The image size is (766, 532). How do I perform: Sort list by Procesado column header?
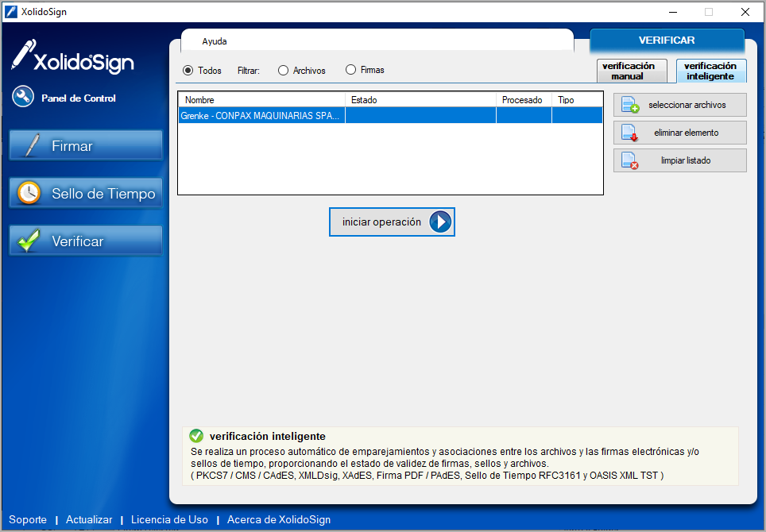tap(524, 100)
